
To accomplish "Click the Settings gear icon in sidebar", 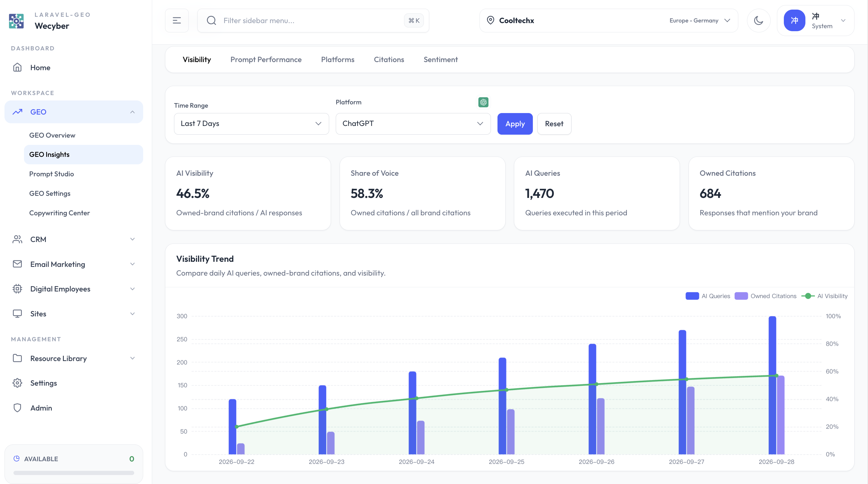I will click(17, 383).
